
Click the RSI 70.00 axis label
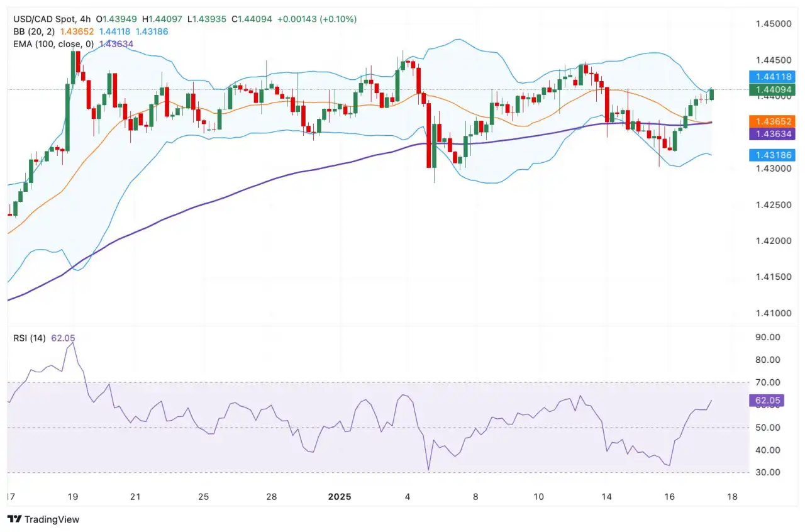(x=769, y=382)
